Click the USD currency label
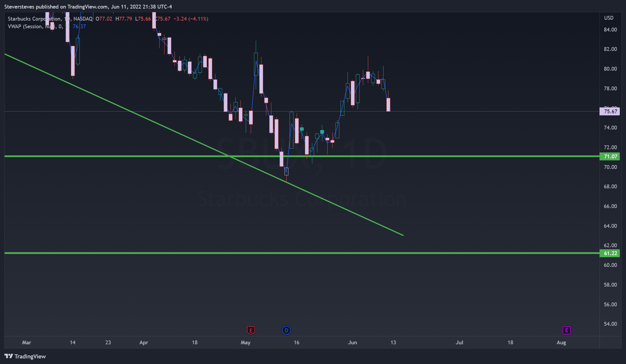Image resolution: width=626 pixels, height=364 pixels. point(609,18)
